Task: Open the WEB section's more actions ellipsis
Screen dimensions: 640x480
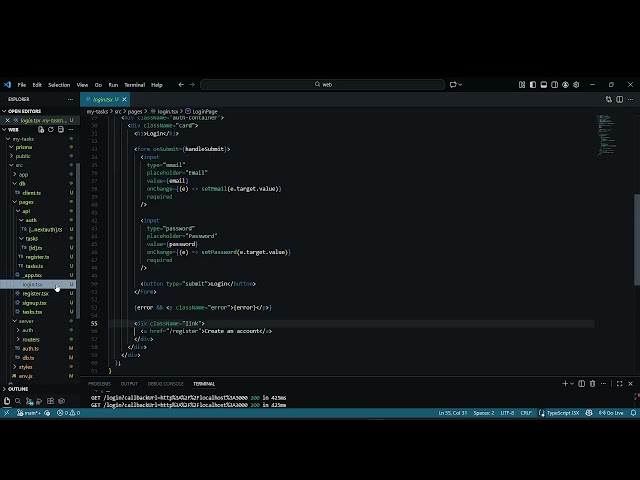Action: [71, 129]
